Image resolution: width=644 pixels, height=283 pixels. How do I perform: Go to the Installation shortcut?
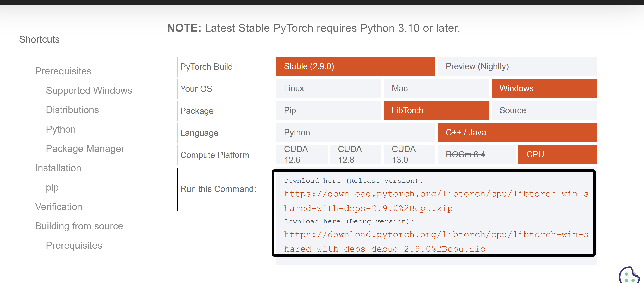pyautogui.click(x=58, y=168)
